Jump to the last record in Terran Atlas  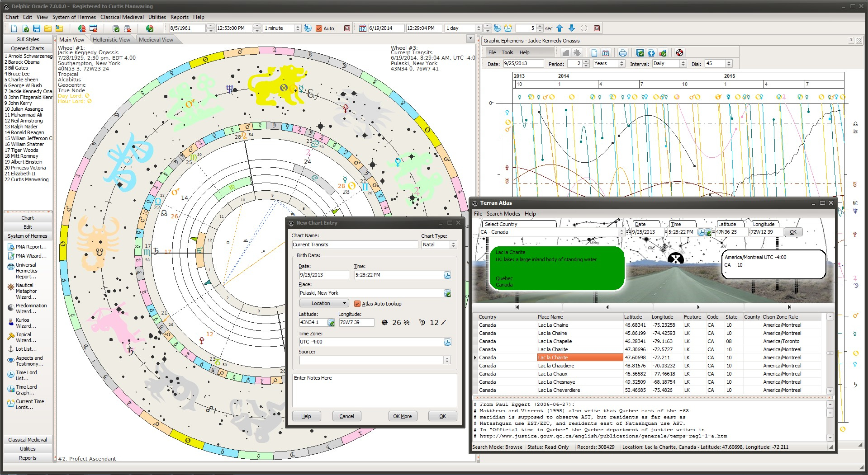tap(789, 307)
